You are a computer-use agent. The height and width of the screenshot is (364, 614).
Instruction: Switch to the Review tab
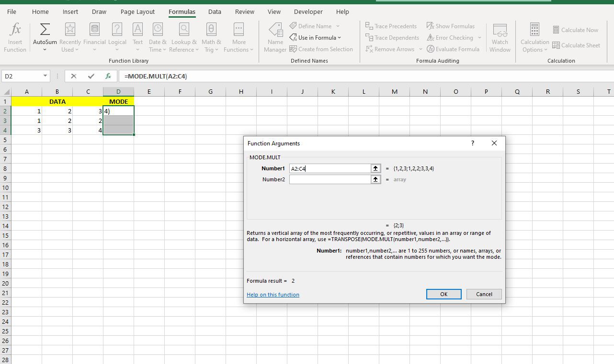coord(244,11)
